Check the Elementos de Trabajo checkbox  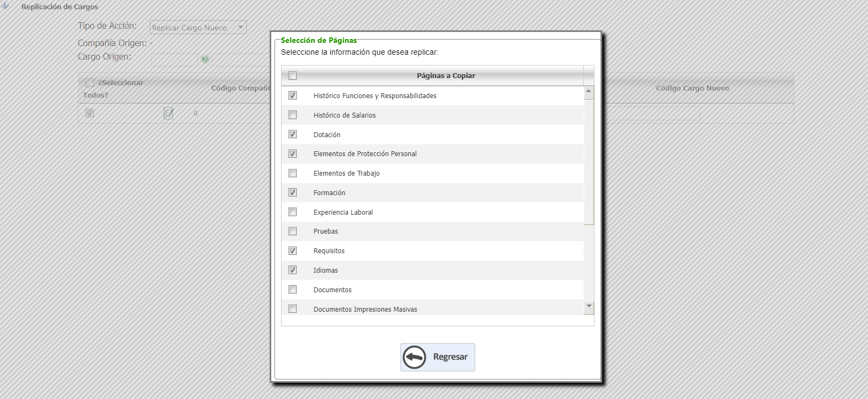293,173
